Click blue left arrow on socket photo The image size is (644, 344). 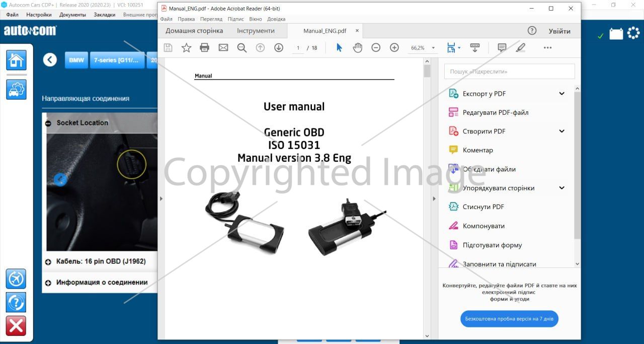pos(60,179)
